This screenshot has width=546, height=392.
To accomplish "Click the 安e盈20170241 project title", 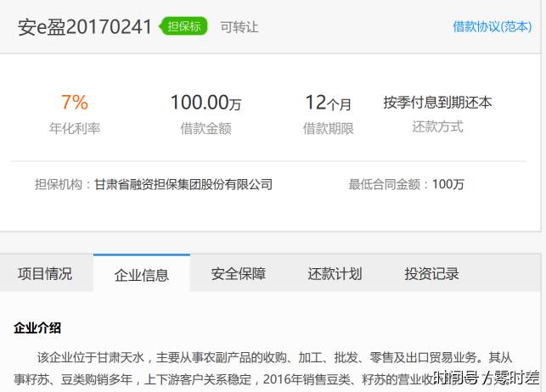I will click(85, 26).
